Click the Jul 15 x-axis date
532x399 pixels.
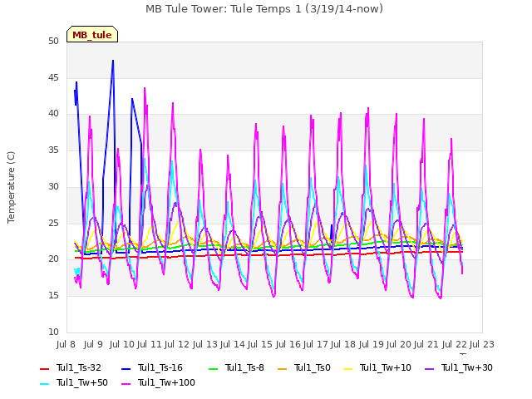pyautogui.click(x=260, y=344)
